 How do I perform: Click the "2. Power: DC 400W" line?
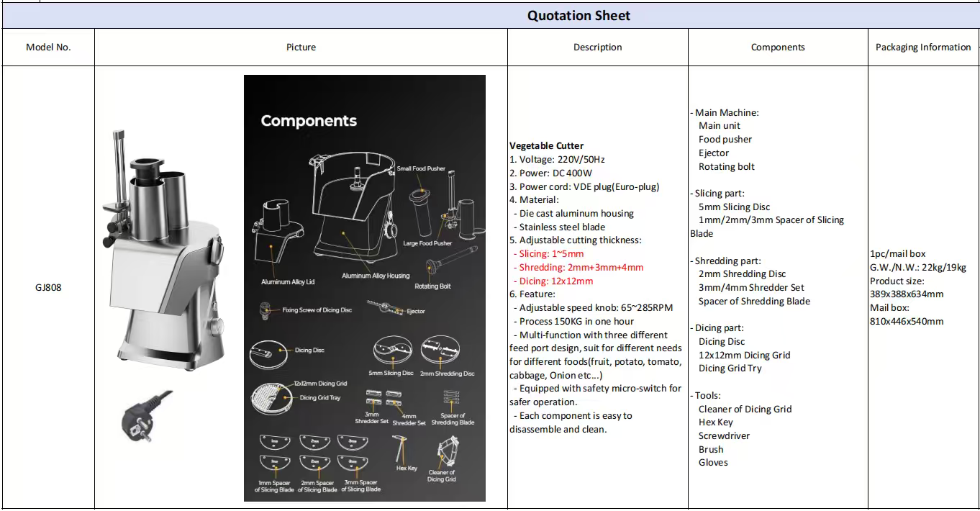click(550, 173)
